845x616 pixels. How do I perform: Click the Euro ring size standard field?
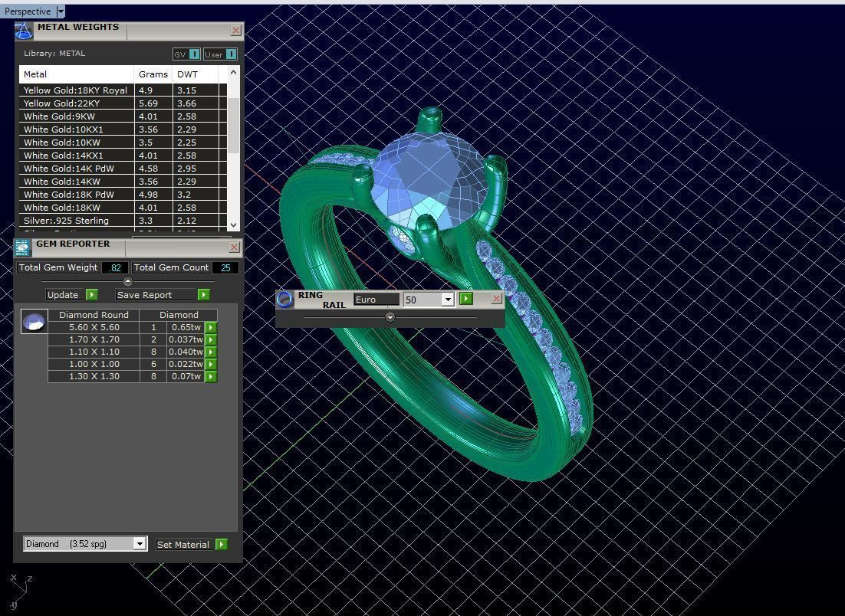[x=376, y=300]
